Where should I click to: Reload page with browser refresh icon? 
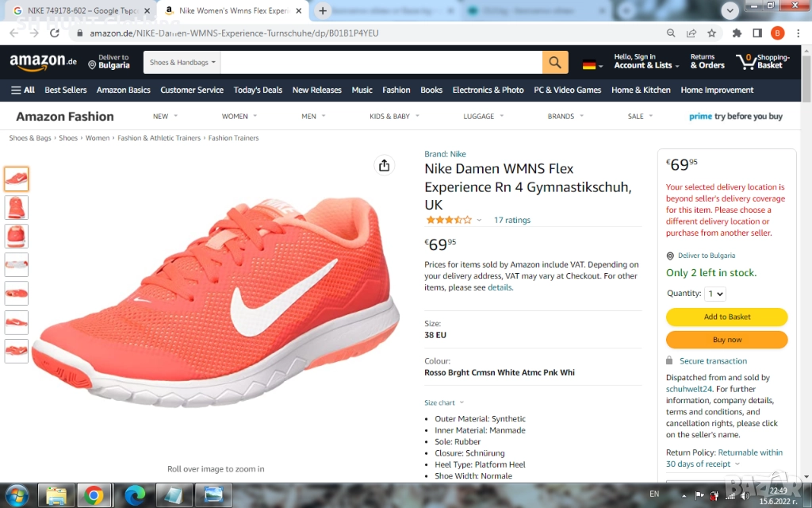[55, 33]
